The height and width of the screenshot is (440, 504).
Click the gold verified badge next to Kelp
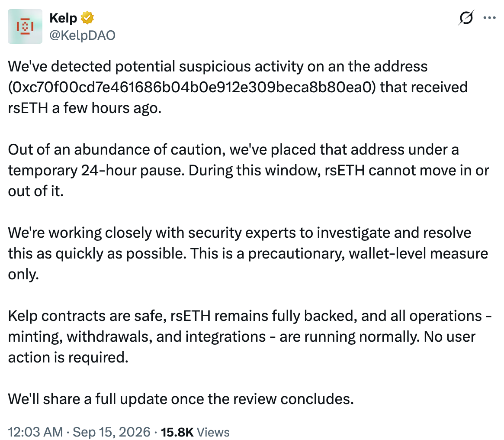point(87,18)
